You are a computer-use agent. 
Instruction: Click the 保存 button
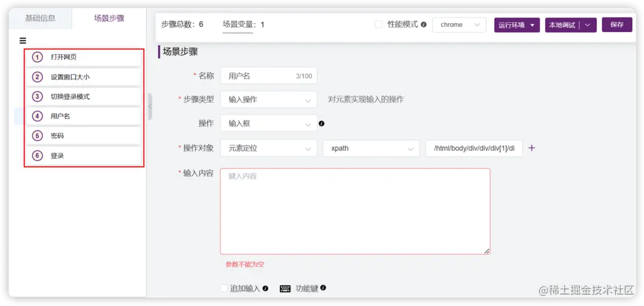617,24
